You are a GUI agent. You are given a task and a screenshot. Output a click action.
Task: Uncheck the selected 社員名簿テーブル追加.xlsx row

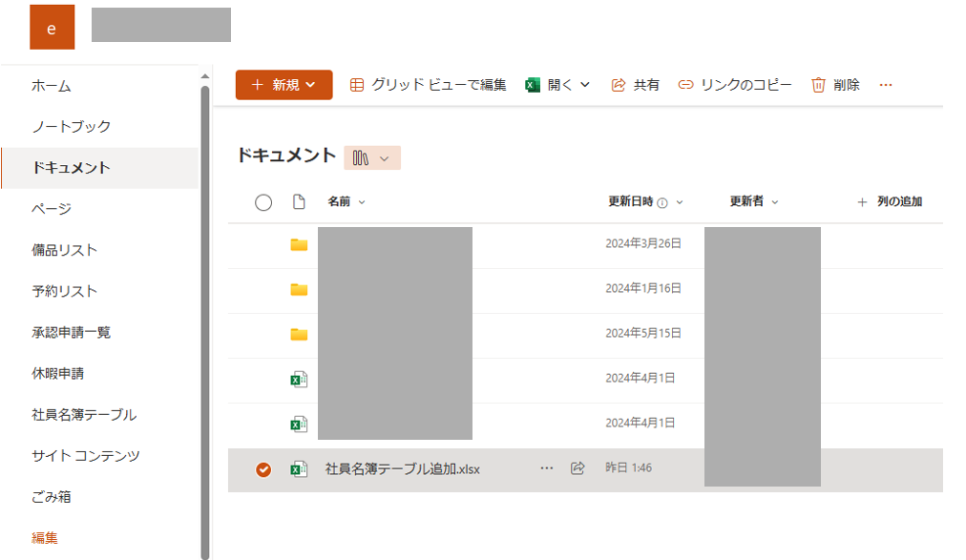point(263,469)
